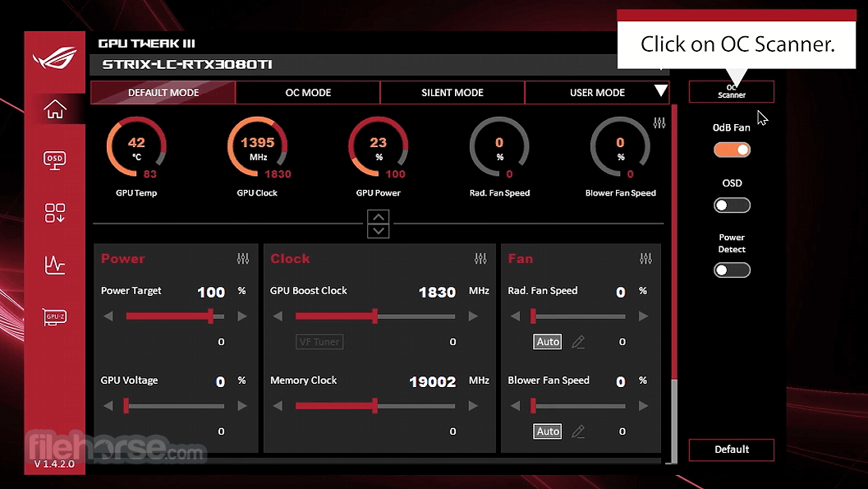This screenshot has width=868, height=489.
Task: Open Fan panel settings sliders icon
Action: 645,259
